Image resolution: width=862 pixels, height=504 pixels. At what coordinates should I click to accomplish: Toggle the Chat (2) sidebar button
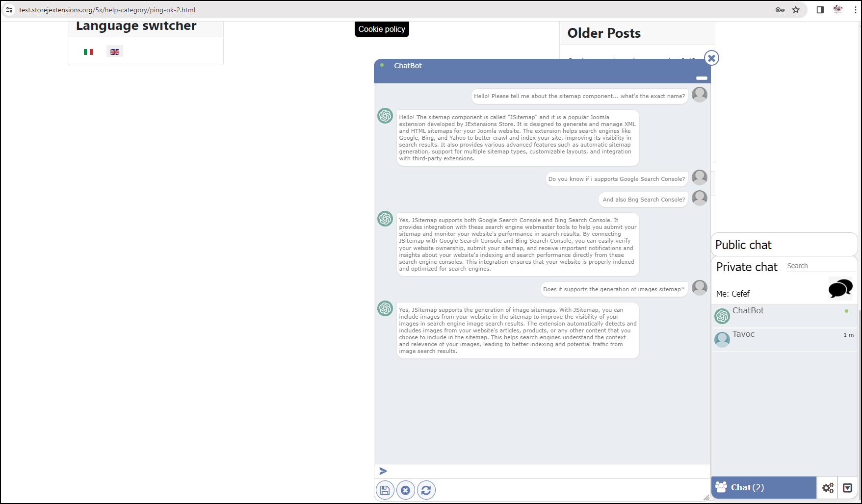[x=764, y=487]
